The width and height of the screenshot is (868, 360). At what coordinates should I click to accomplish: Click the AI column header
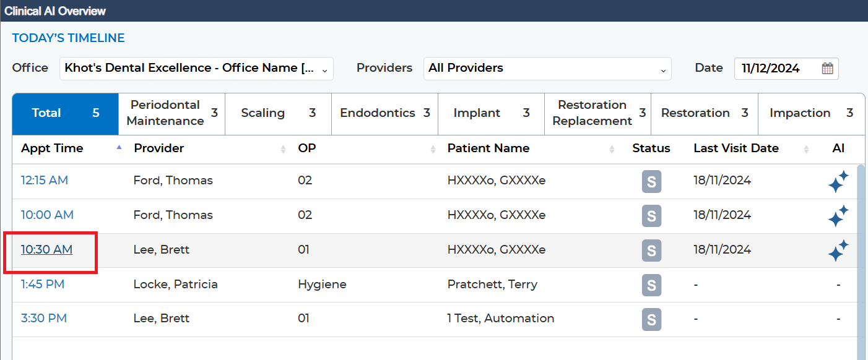tap(838, 148)
